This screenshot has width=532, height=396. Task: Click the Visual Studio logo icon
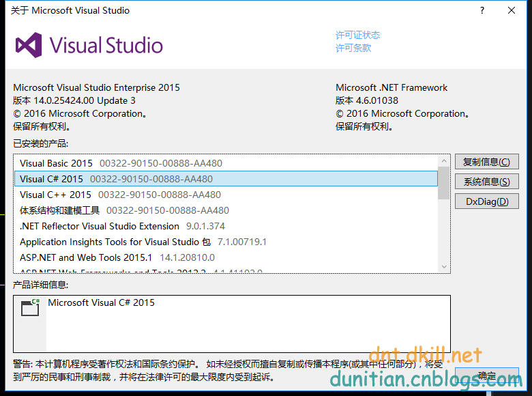[x=29, y=45]
